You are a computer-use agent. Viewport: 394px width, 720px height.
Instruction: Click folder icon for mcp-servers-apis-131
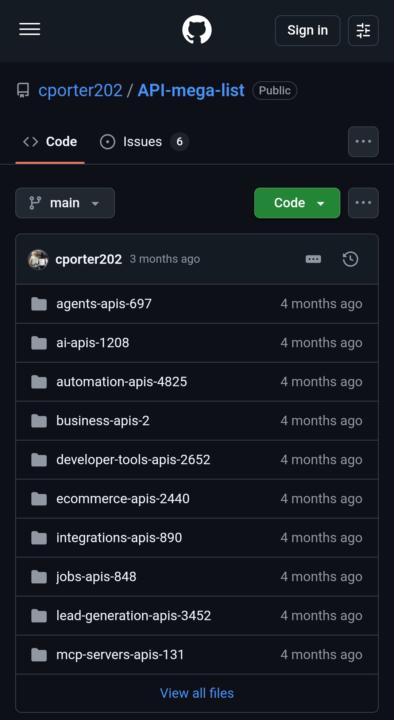[x=39, y=655]
